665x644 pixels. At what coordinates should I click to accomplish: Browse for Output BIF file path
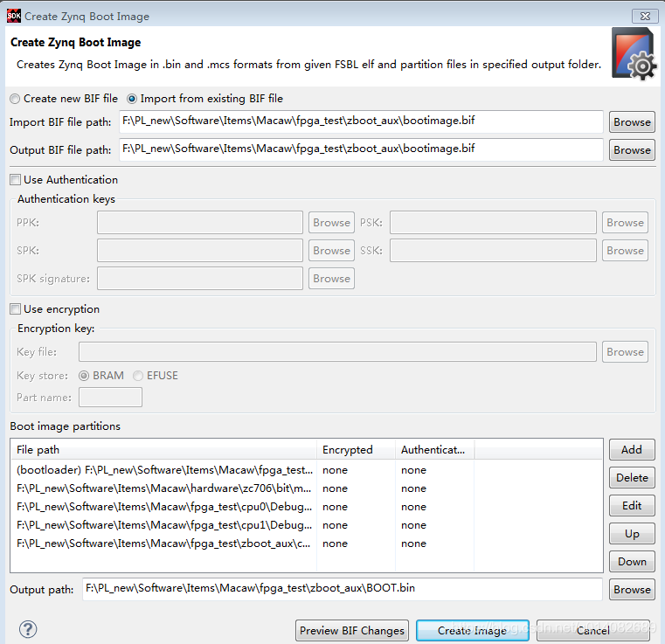coord(632,150)
